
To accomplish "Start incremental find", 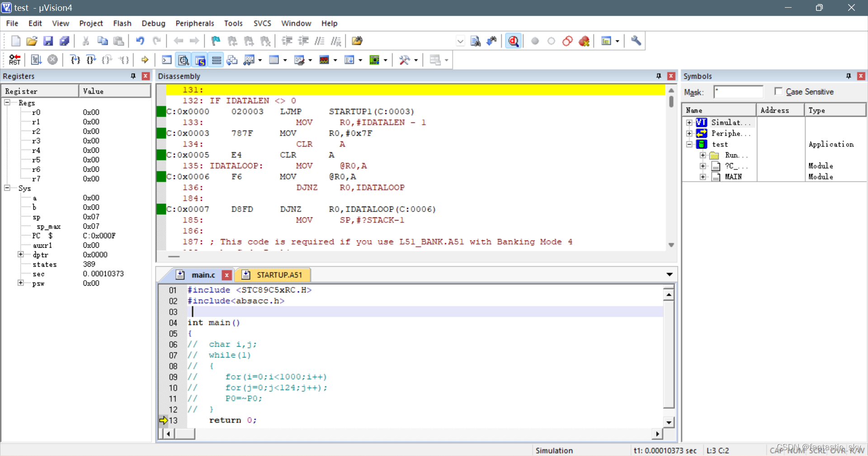I will (x=491, y=41).
